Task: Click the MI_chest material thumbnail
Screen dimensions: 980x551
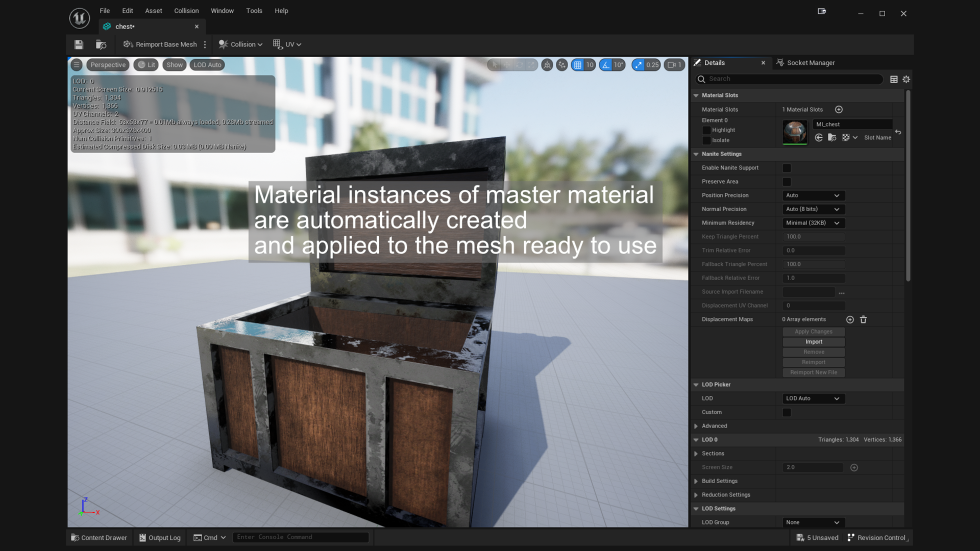Action: [795, 132]
